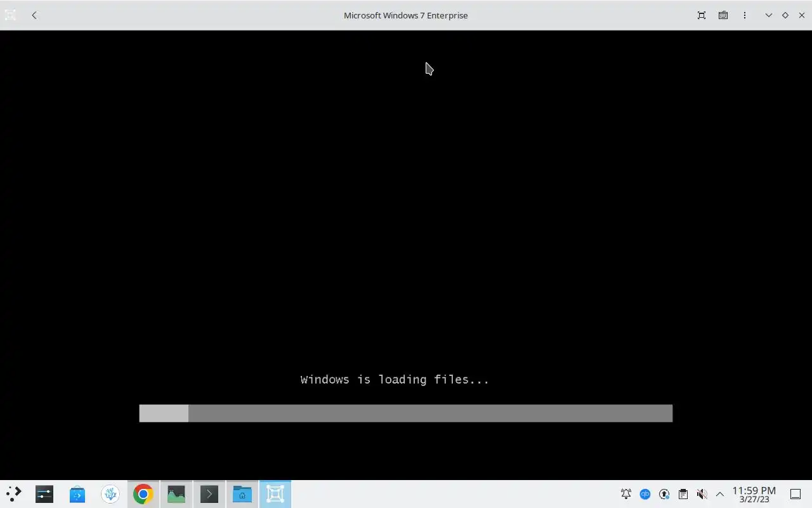Switch to Google Chrome in the taskbar
The width and height of the screenshot is (812, 508).
[x=143, y=494]
